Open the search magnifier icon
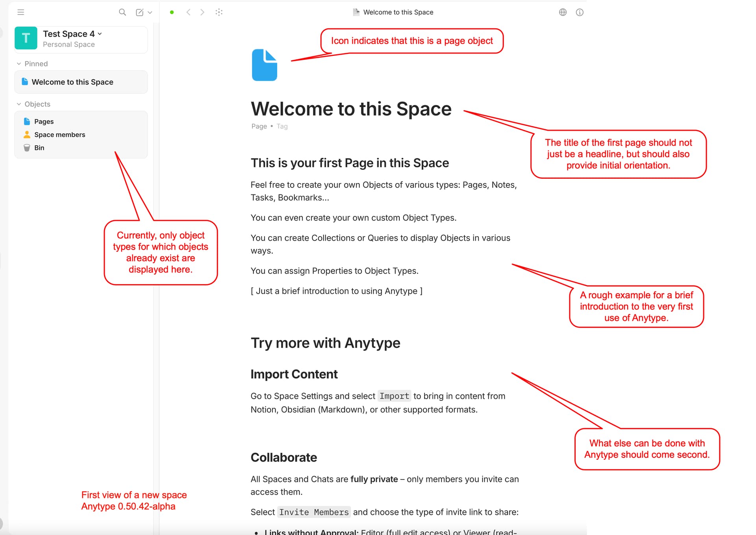756x535 pixels. [122, 12]
